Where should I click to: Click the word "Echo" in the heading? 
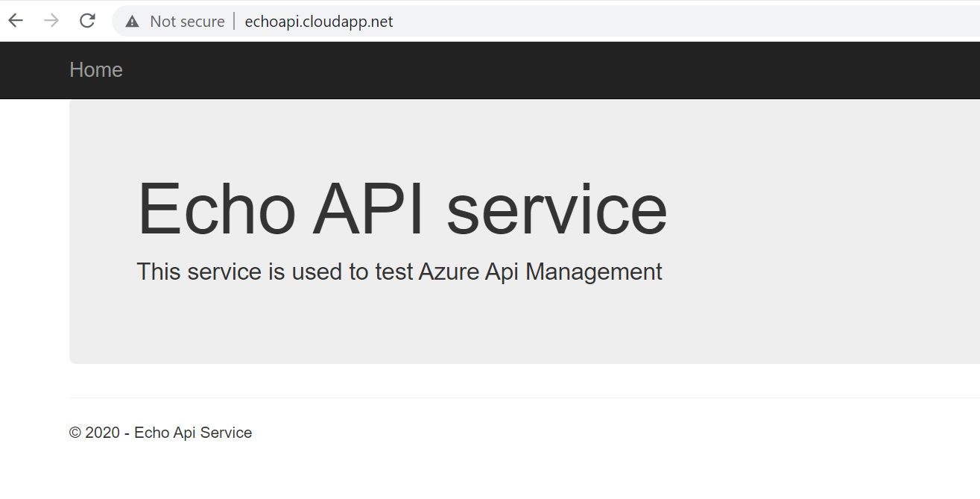click(216, 210)
